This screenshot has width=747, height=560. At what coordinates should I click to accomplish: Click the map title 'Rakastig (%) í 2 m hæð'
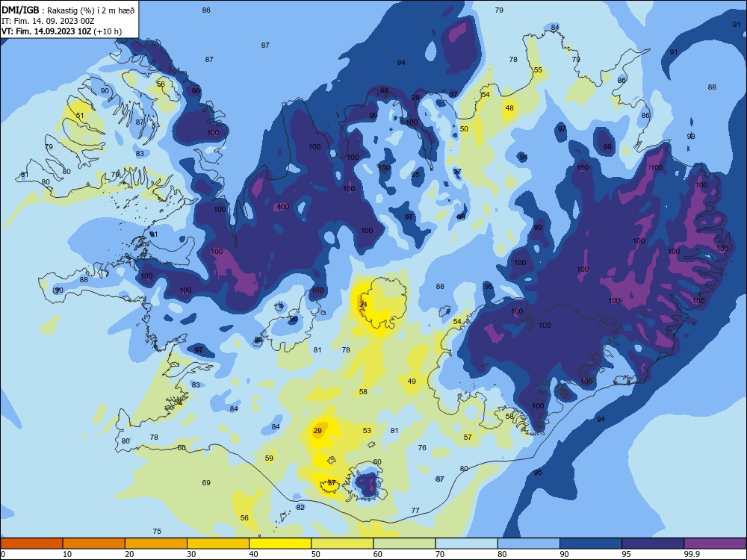[90, 10]
